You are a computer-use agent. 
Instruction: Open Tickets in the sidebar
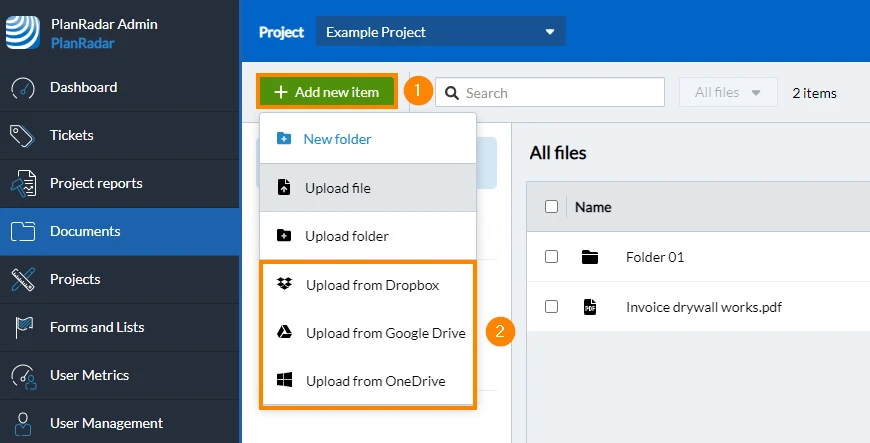coord(120,135)
